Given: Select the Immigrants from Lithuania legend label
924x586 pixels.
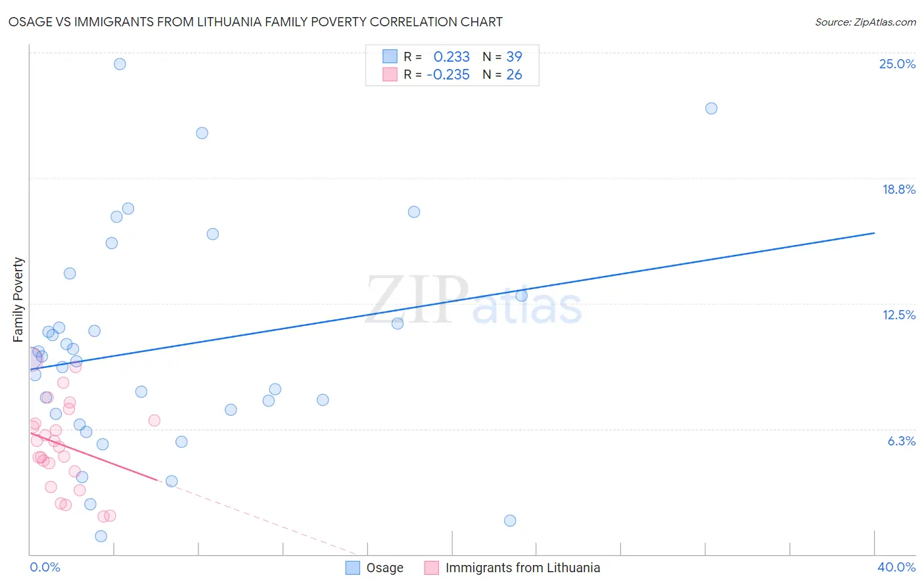Looking at the screenshot, I should (522, 568).
